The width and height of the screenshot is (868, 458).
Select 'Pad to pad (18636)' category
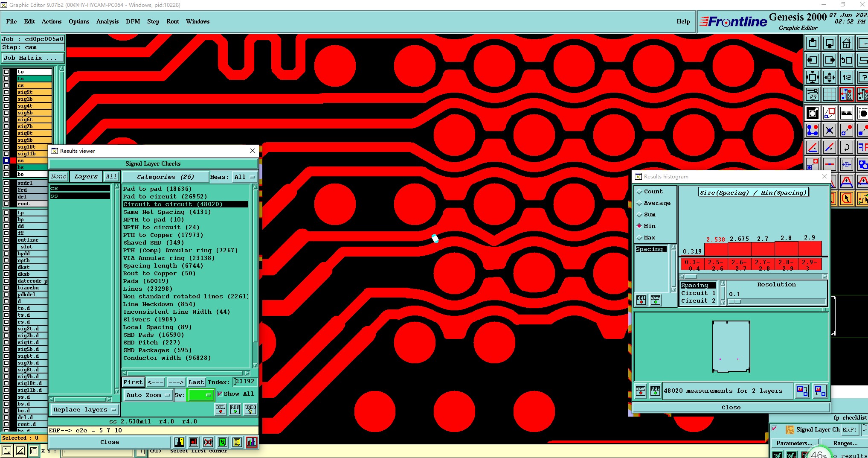tap(157, 189)
